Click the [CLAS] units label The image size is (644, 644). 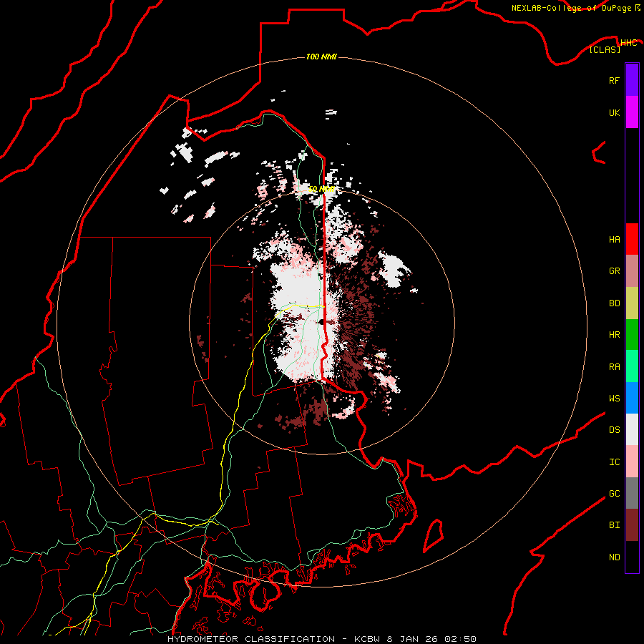(x=605, y=49)
